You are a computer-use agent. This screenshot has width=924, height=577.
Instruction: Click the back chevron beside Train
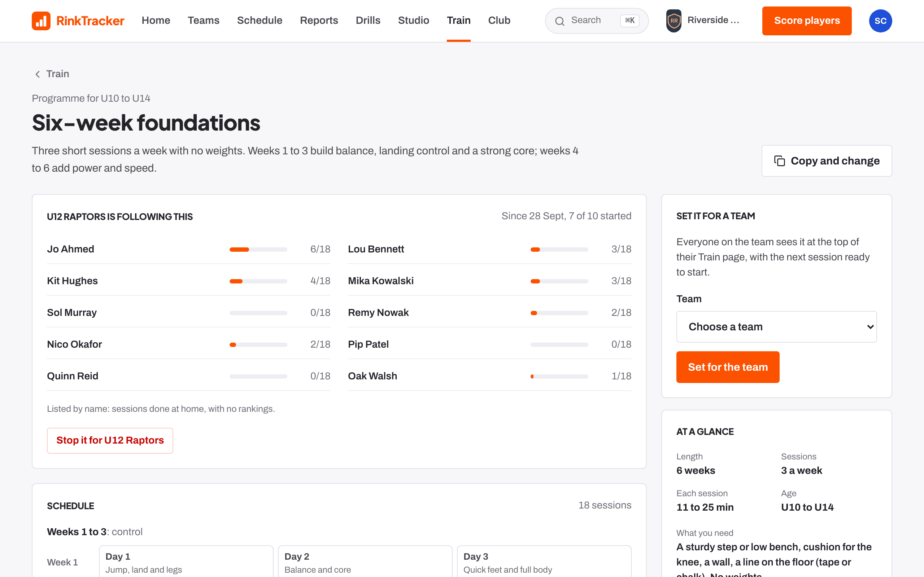(x=38, y=74)
